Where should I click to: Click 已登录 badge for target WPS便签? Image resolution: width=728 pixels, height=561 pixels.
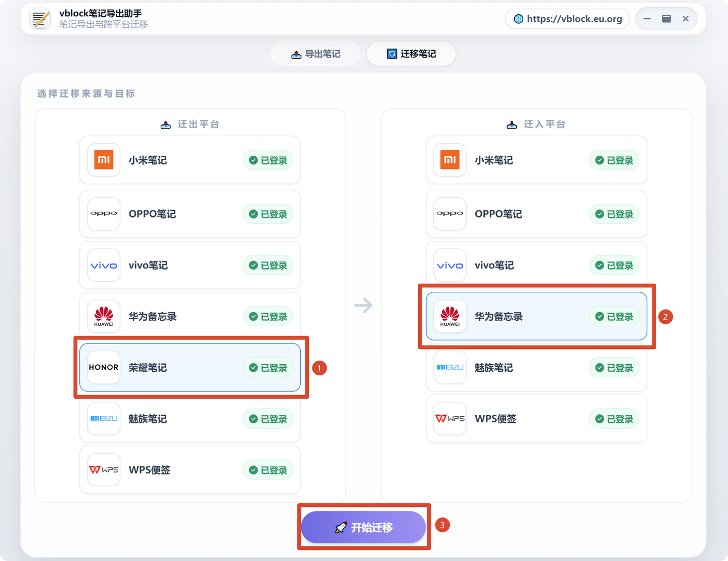[x=614, y=419]
